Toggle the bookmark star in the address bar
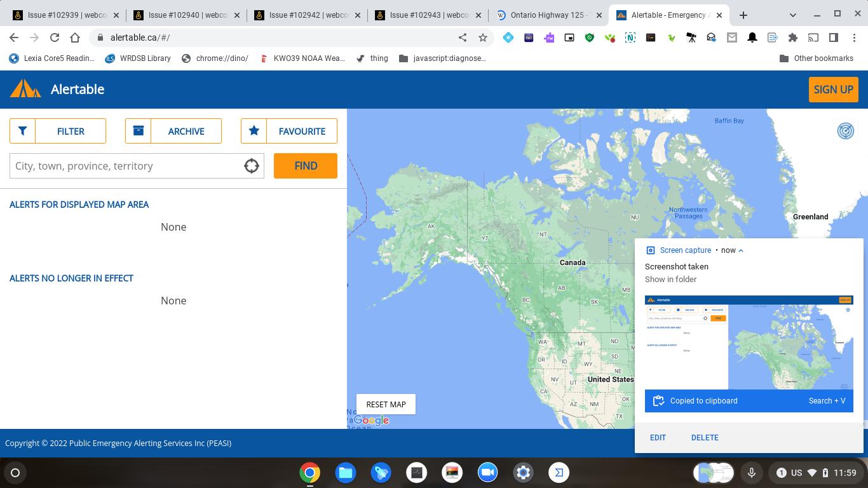This screenshot has height=488, width=868. pos(483,37)
